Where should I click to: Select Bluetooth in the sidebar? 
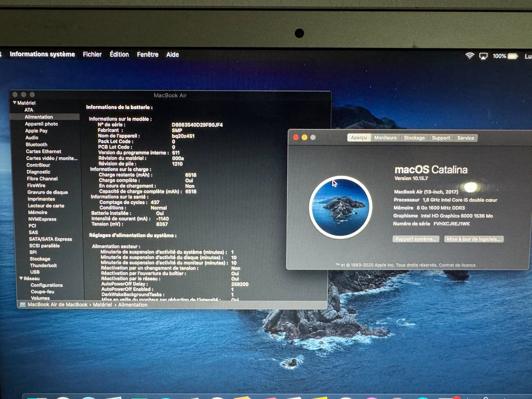pyautogui.click(x=36, y=144)
